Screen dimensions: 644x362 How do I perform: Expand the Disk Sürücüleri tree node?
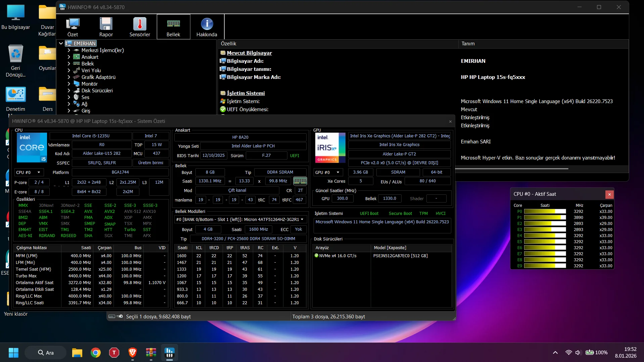(69, 91)
